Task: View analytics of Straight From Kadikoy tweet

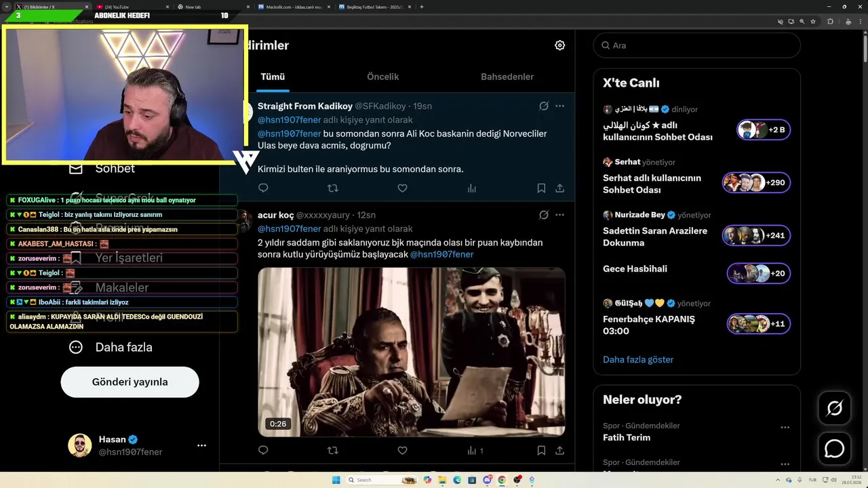Action: [472, 188]
